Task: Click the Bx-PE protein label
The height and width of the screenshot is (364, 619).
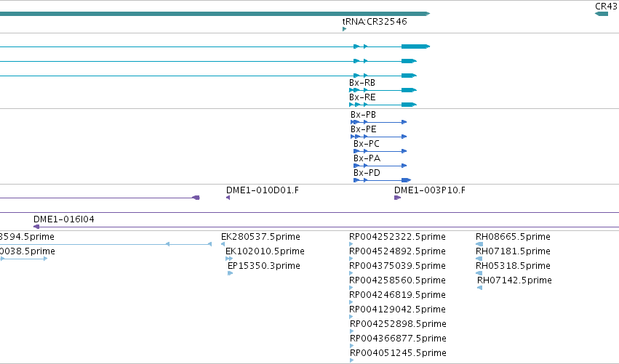Action: (x=363, y=129)
